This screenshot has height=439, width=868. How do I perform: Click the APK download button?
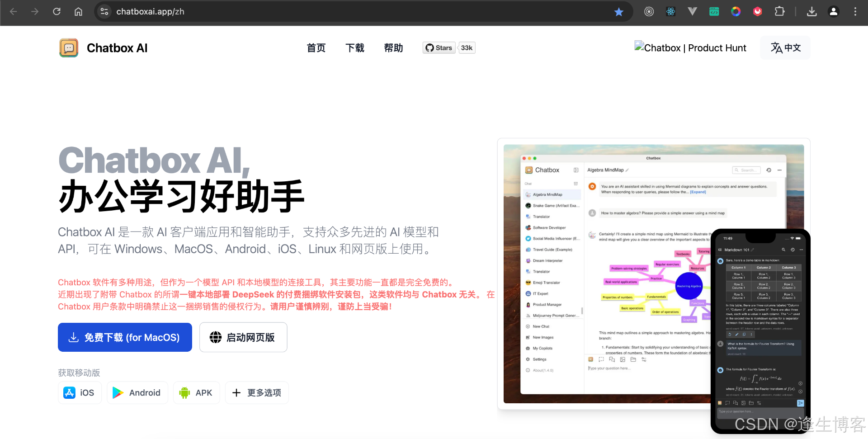196,393
